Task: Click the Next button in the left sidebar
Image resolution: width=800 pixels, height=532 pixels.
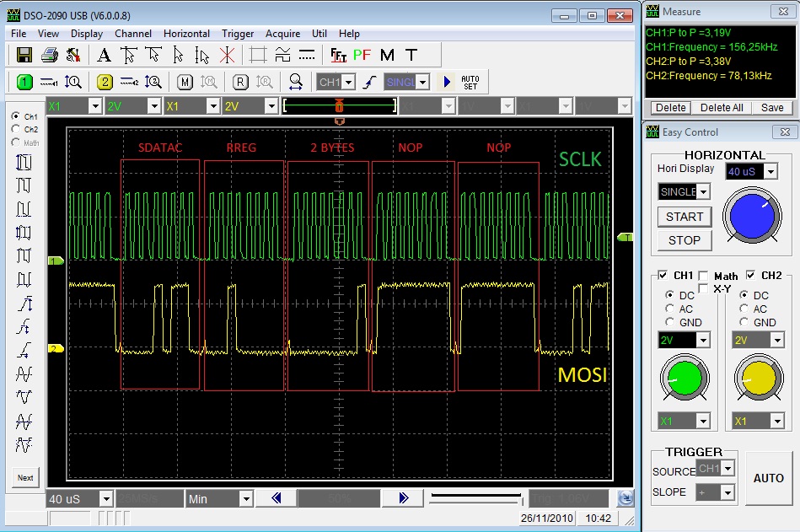Action: pos(25,478)
